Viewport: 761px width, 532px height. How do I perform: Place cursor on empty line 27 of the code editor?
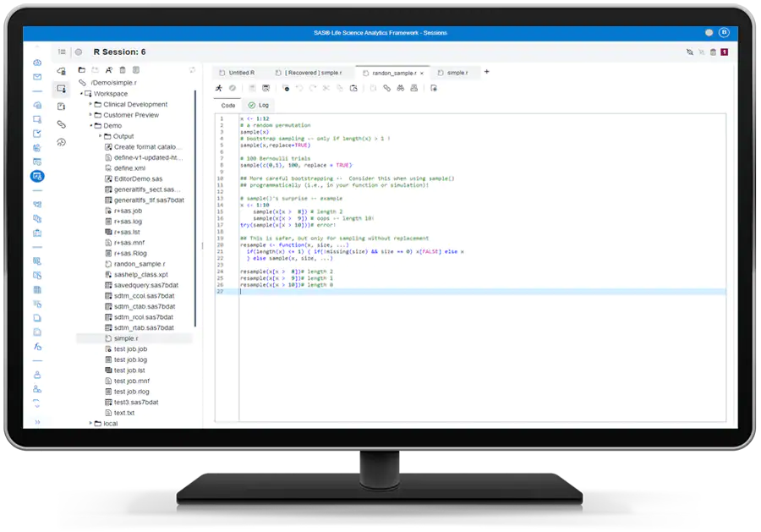(483, 291)
